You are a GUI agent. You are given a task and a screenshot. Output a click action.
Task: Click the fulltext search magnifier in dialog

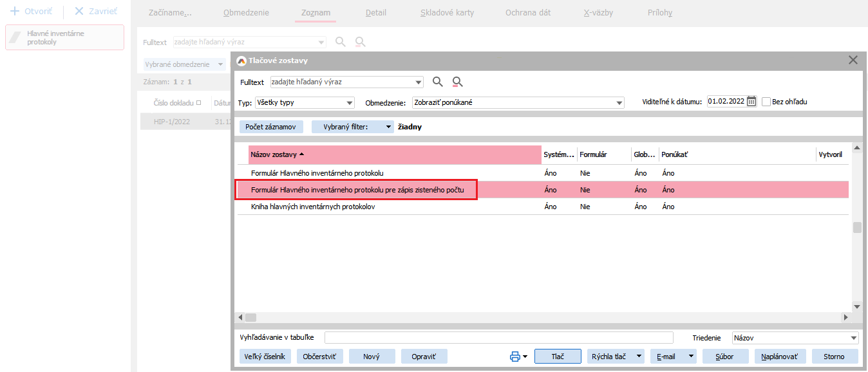point(438,82)
